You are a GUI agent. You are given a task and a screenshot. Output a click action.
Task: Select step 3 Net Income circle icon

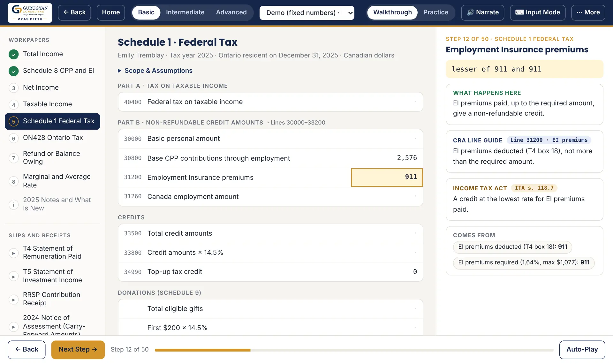[x=13, y=88]
